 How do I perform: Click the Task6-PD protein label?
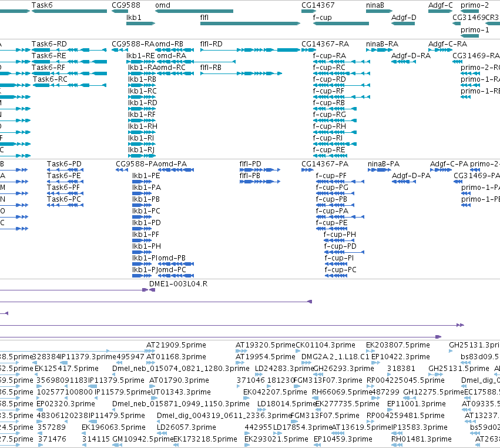[64, 164]
